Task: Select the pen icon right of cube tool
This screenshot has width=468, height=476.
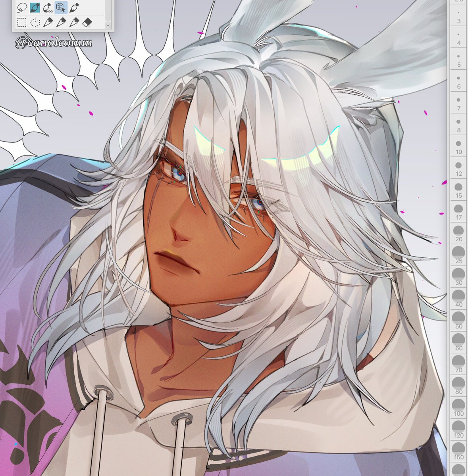Action: [74, 7]
